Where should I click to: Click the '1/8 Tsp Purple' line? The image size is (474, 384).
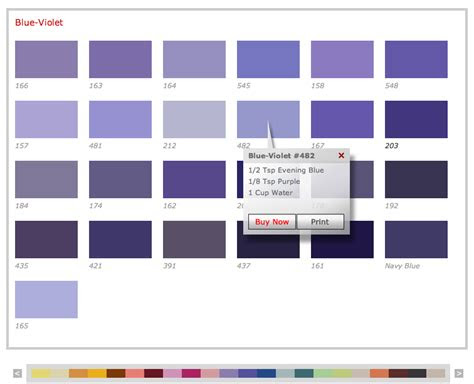point(274,181)
